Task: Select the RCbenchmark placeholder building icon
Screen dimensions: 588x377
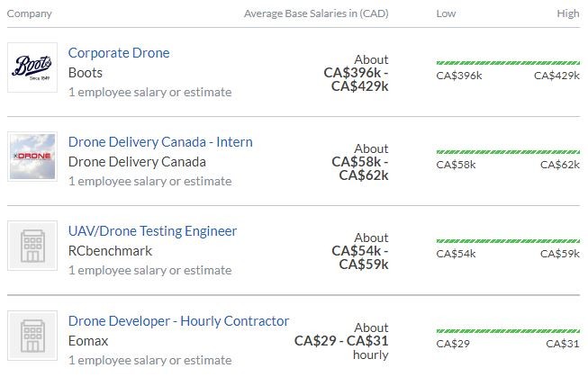Action: click(x=32, y=246)
